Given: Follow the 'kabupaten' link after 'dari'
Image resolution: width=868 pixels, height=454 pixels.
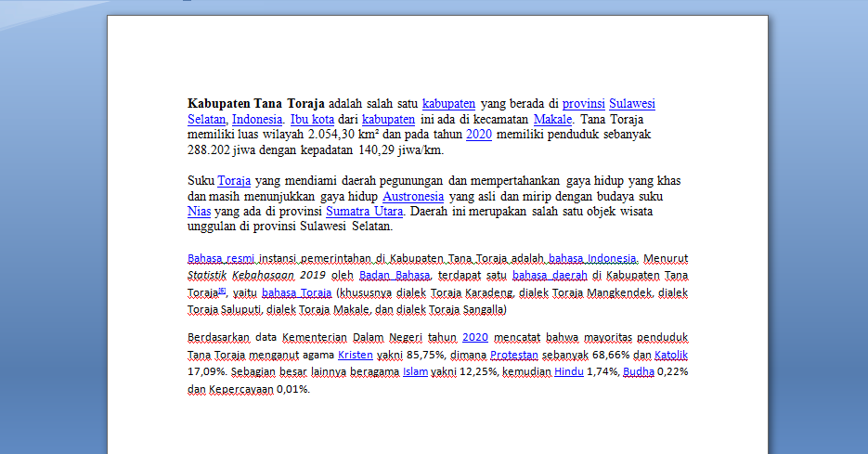Looking at the screenshot, I should (388, 119).
